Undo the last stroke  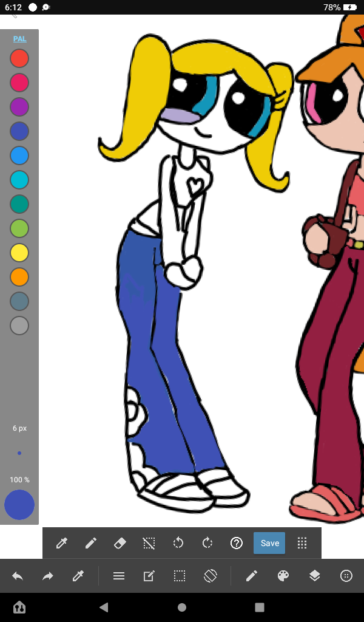click(x=18, y=576)
